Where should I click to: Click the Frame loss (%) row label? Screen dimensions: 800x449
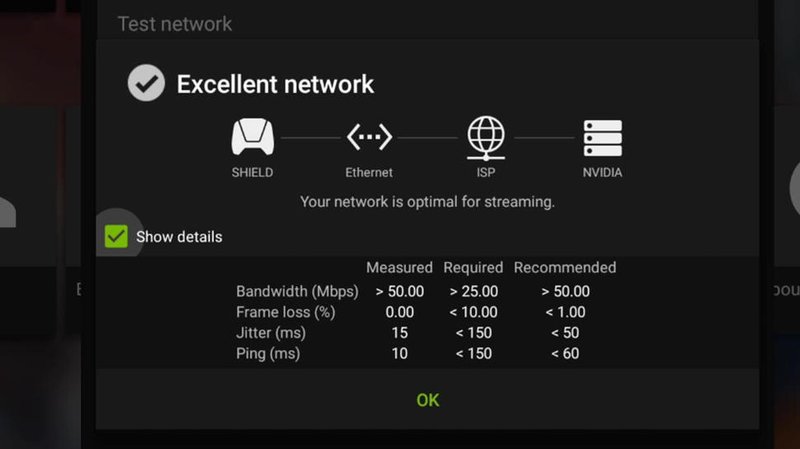(x=286, y=312)
